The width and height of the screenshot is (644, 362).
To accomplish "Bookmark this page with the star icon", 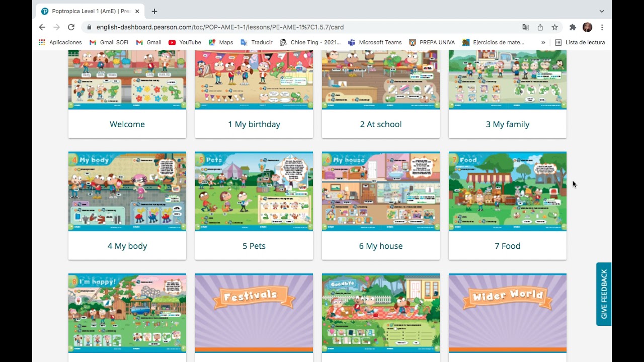I will point(554,27).
